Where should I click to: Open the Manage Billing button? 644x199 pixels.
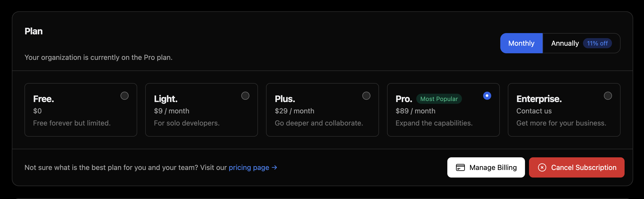click(486, 167)
